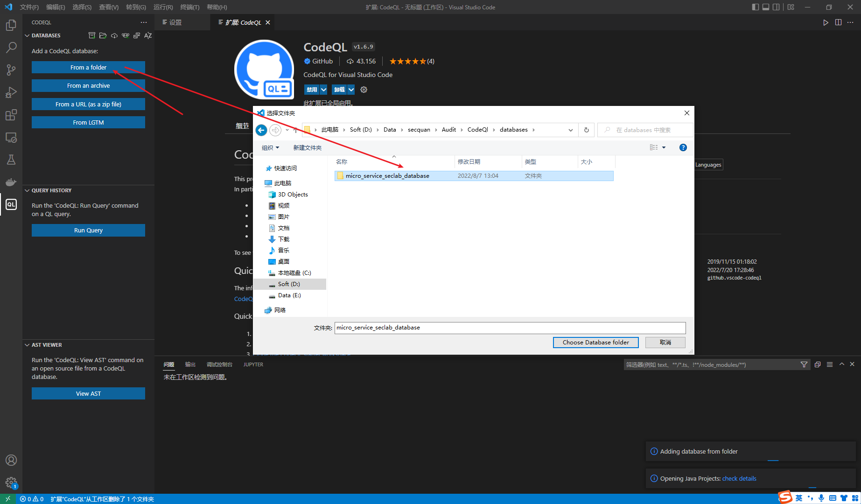Open the Accounts menu icon
The image size is (861, 504).
pos(11,460)
